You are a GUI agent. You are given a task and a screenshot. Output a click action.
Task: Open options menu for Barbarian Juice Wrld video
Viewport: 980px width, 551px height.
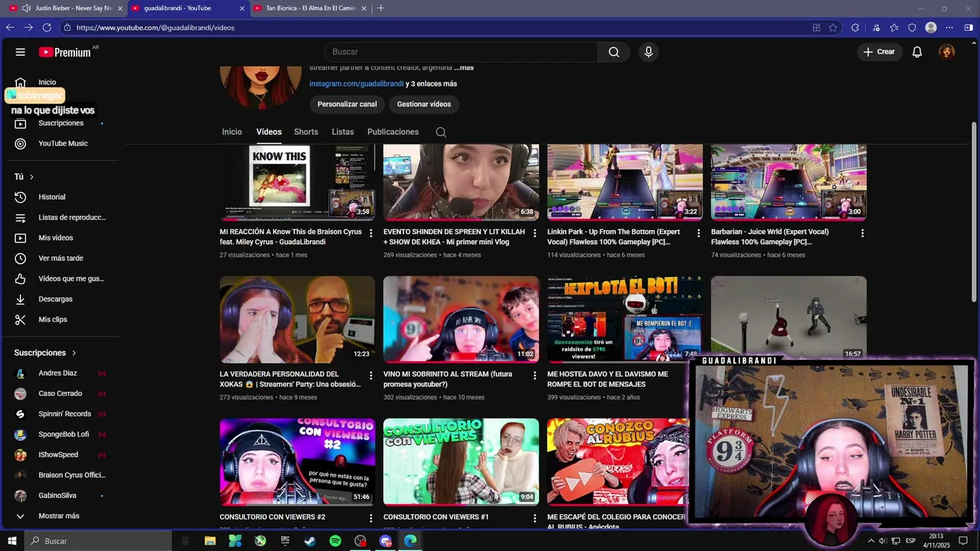862,233
